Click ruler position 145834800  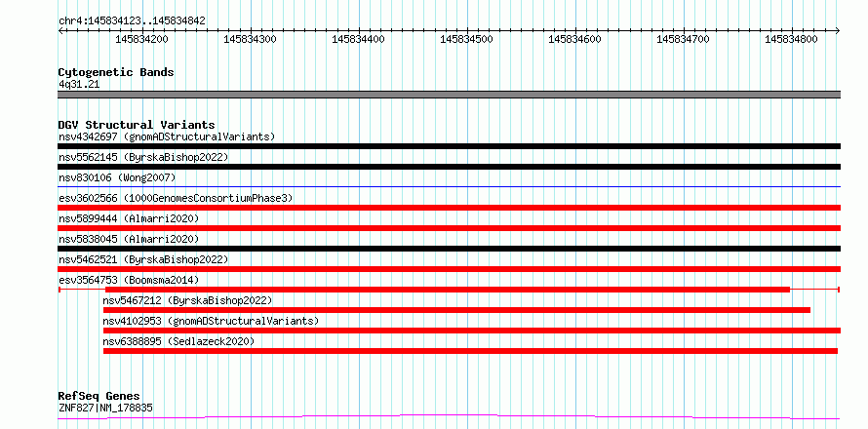[791, 39]
